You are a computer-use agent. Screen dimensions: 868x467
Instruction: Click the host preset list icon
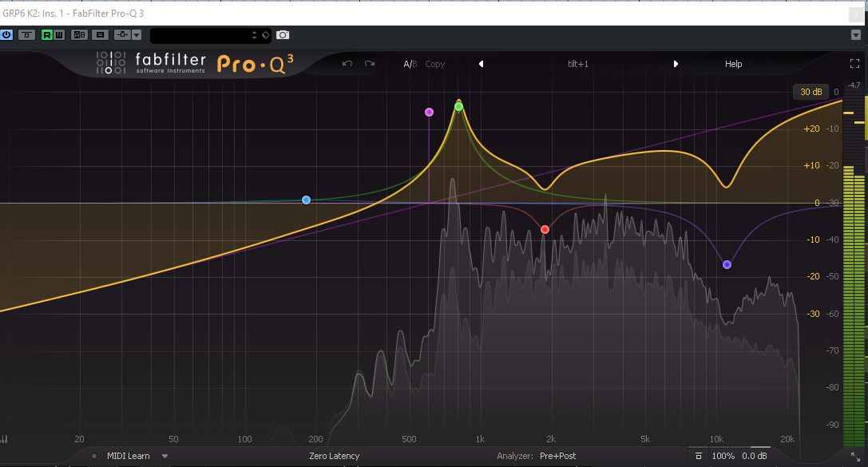[x=100, y=35]
